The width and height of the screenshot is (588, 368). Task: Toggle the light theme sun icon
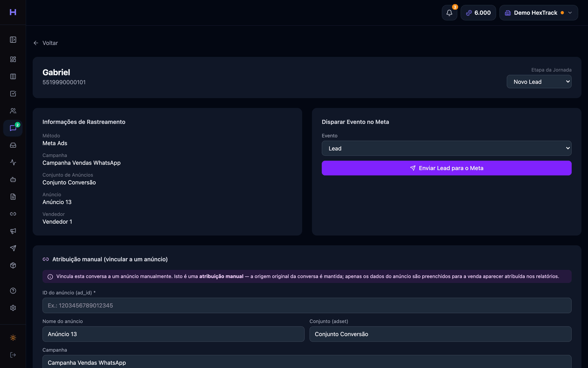(x=13, y=338)
